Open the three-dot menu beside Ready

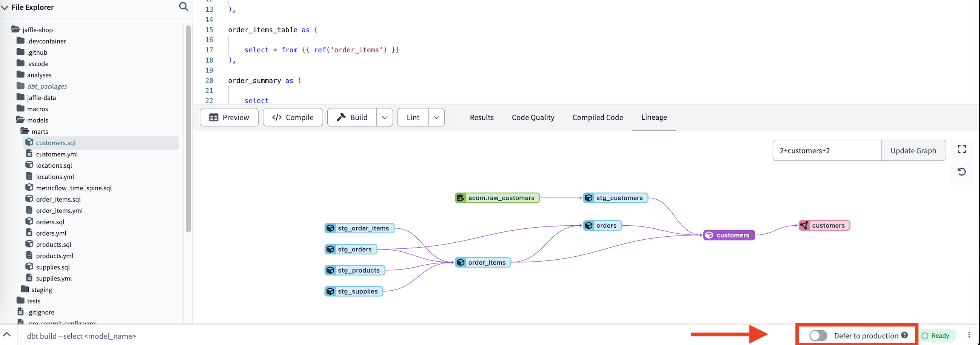pyautogui.click(x=969, y=335)
